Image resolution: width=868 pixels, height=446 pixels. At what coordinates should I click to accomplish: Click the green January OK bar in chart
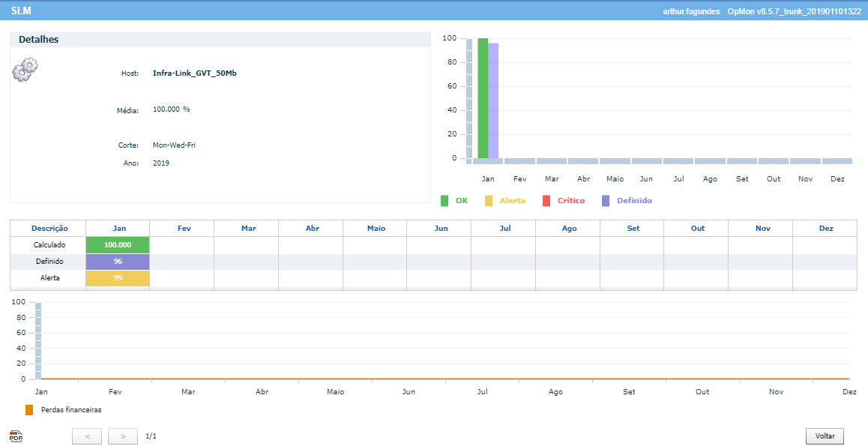(x=483, y=98)
